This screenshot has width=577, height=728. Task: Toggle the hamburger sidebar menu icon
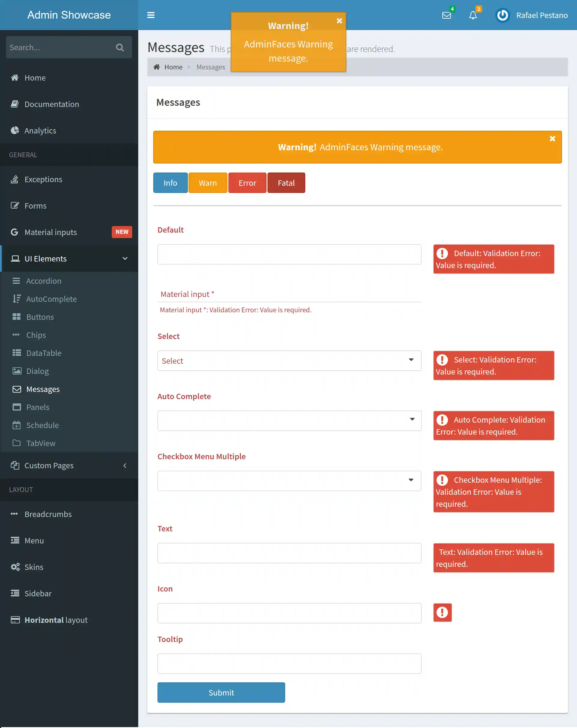click(x=151, y=15)
